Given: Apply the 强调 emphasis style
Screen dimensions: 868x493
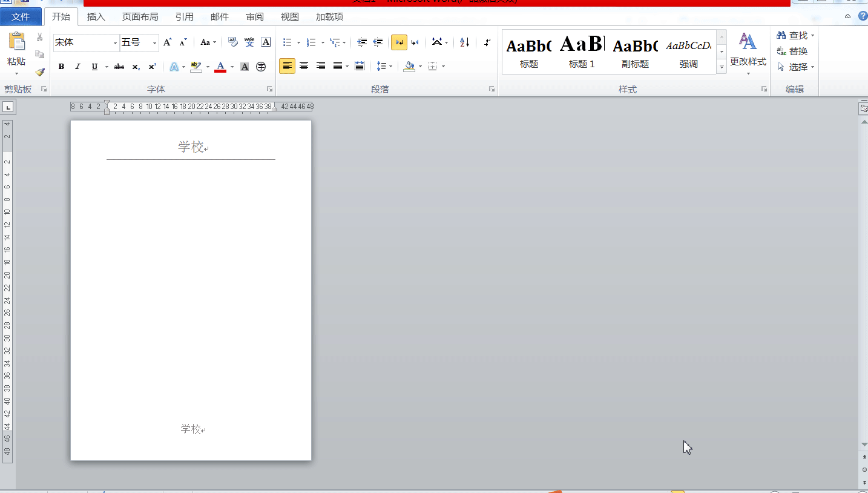Looking at the screenshot, I should tap(688, 51).
